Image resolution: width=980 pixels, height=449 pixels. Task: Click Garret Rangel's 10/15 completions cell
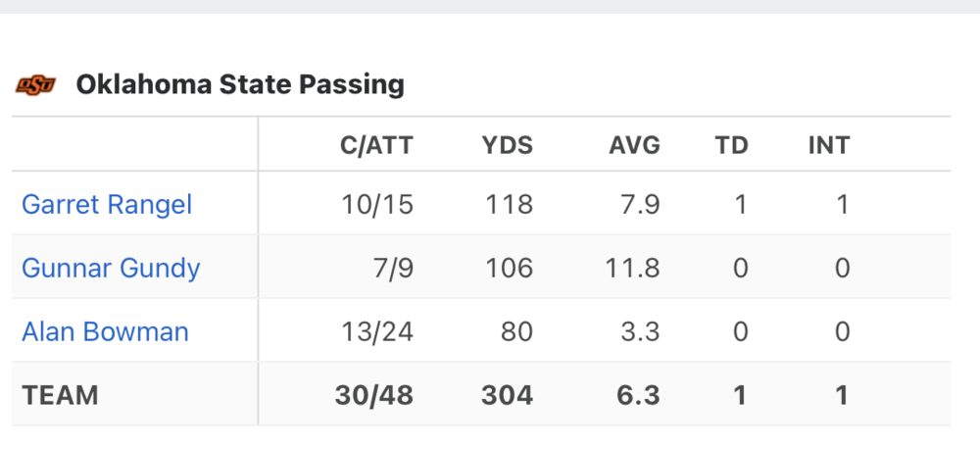coord(377,205)
